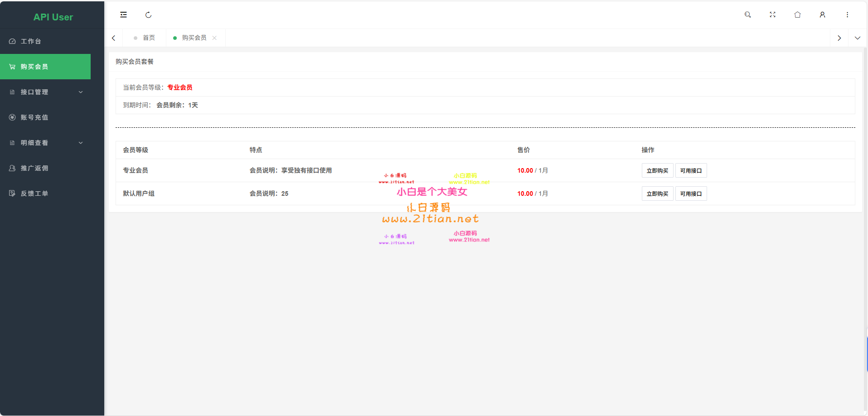The height and width of the screenshot is (416, 868).
Task: Expand the 明细查看 sidebar menu
Action: [45, 143]
